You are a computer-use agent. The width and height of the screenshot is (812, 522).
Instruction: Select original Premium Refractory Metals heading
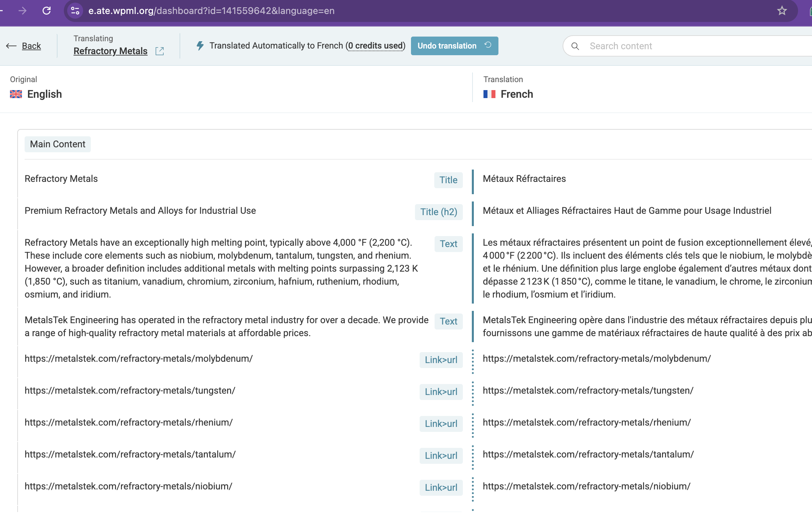(140, 211)
